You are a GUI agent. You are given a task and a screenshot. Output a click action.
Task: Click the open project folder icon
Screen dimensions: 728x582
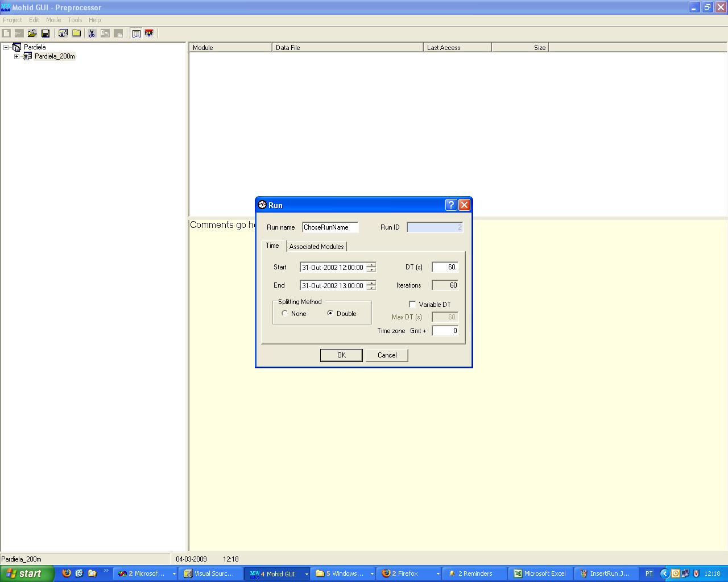(32, 34)
